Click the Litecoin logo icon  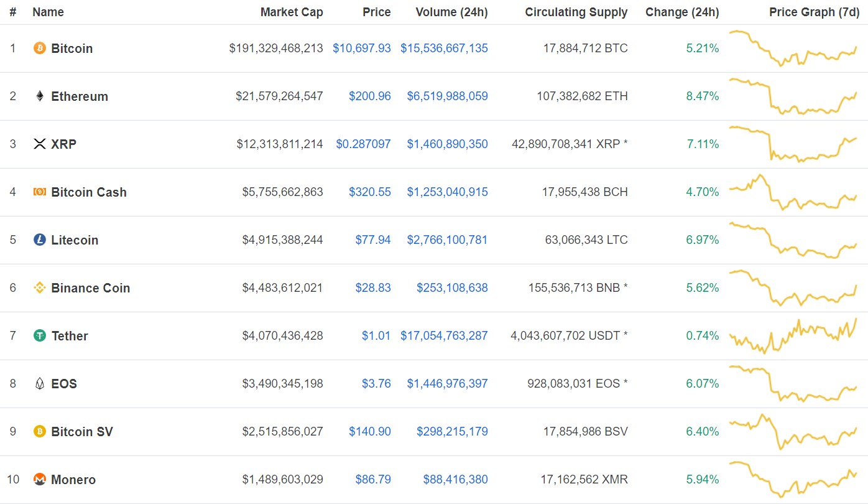[40, 240]
